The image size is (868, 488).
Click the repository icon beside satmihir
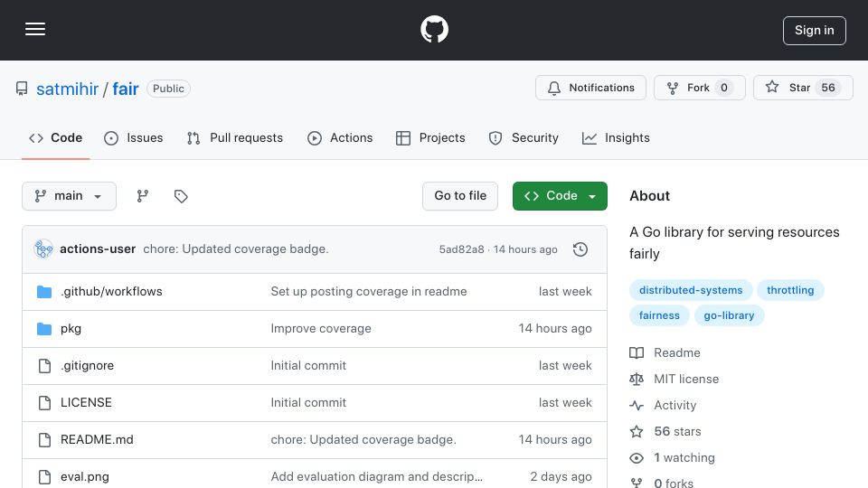[x=22, y=89]
